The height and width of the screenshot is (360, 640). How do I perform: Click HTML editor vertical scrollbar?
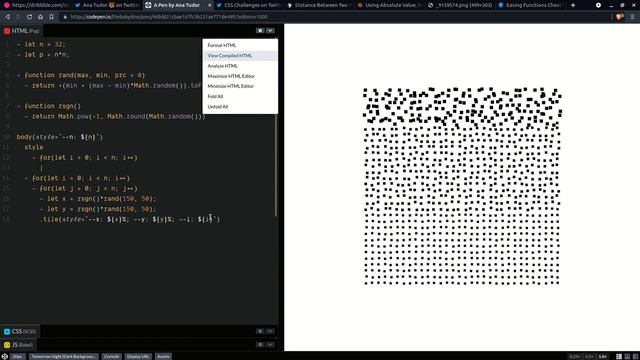(276, 165)
